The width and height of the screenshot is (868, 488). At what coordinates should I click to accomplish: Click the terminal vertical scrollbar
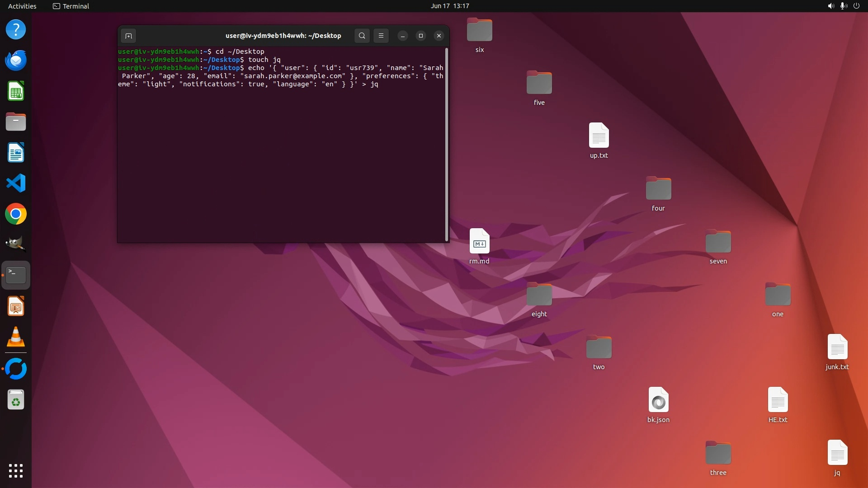click(447, 145)
